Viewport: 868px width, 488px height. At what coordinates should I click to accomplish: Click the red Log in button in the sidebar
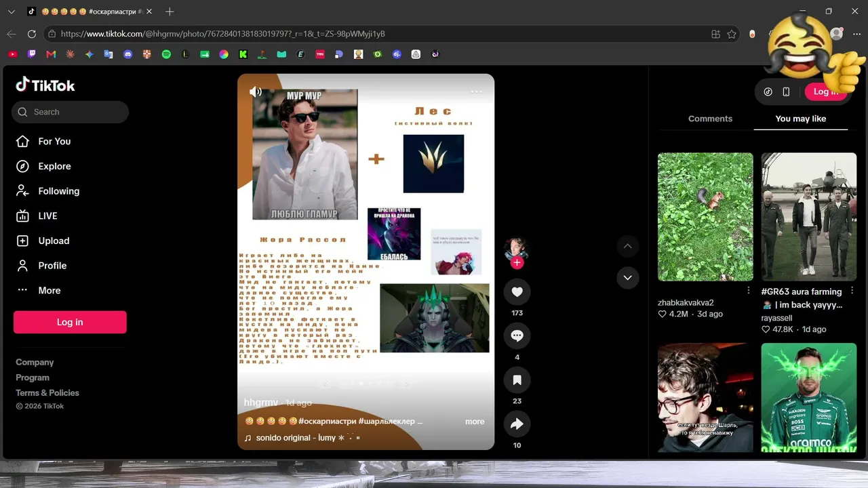70,322
